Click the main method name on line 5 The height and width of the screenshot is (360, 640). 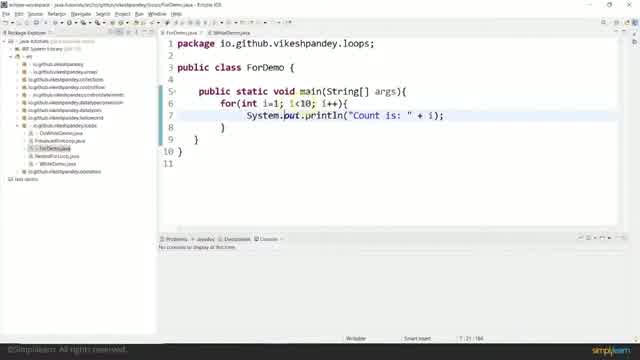point(311,91)
